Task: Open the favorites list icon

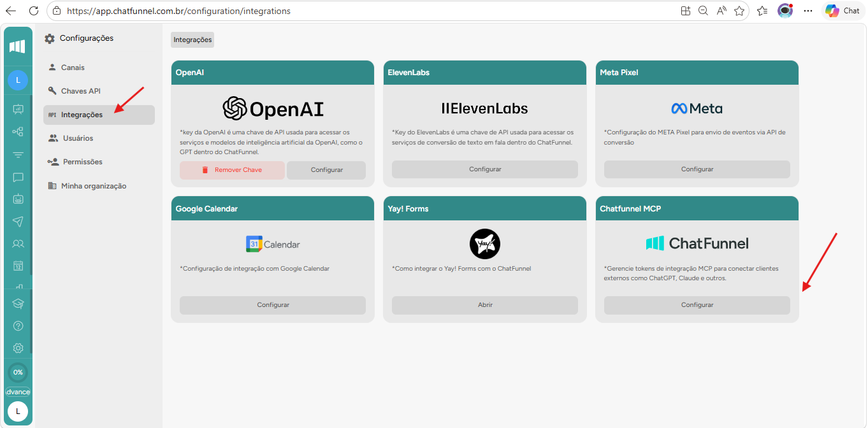Action: click(x=762, y=11)
